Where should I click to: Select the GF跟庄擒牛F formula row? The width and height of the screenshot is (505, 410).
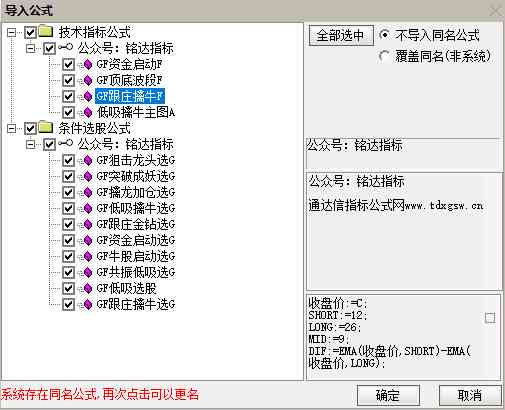130,96
